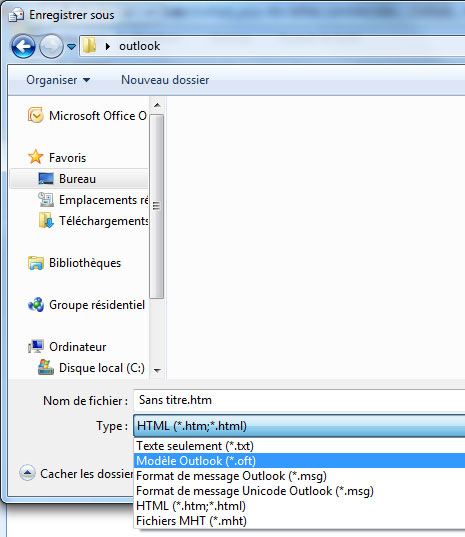
Task: Click the Favoris star icon
Action: point(36,157)
